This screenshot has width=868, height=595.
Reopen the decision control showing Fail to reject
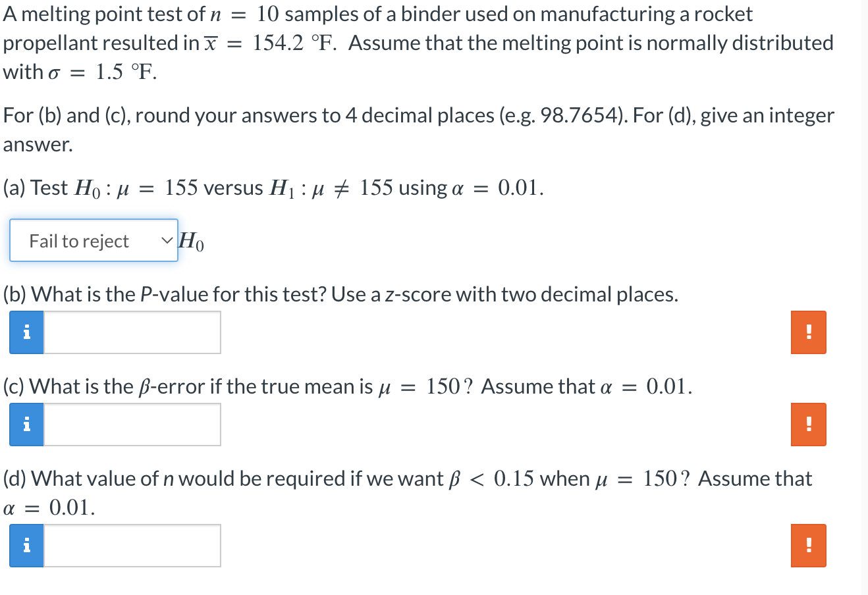click(x=94, y=240)
